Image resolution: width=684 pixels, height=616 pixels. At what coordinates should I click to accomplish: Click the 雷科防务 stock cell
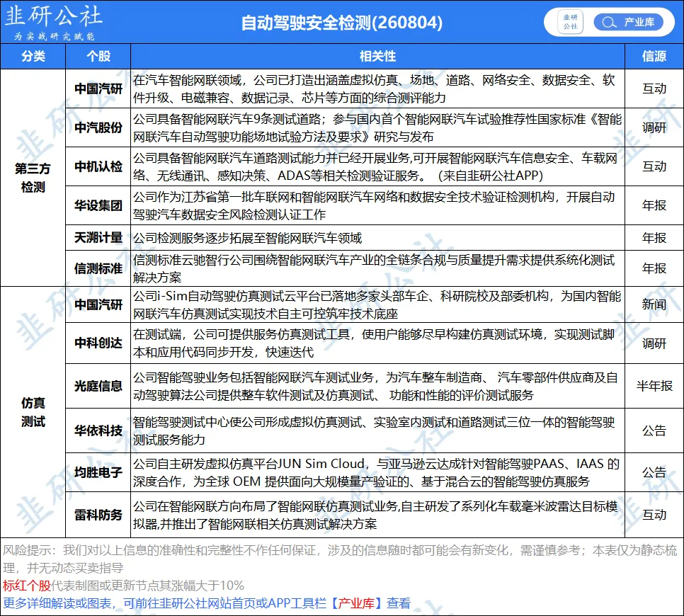98,515
